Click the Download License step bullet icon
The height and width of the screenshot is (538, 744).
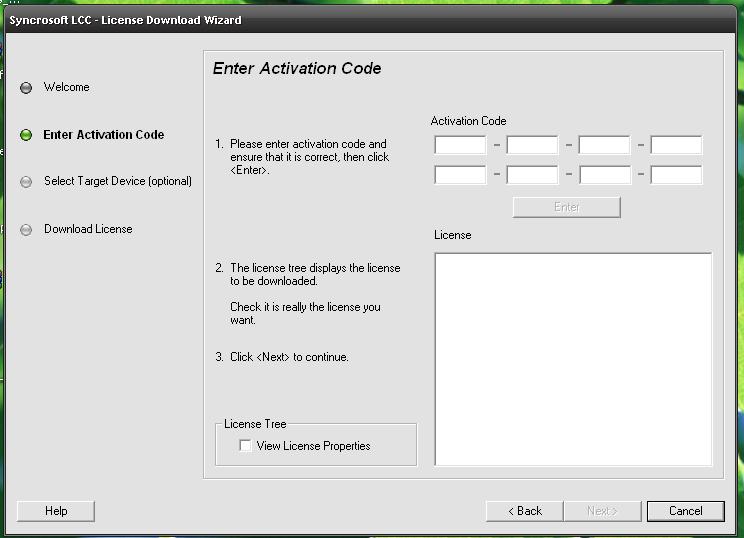pos(26,230)
